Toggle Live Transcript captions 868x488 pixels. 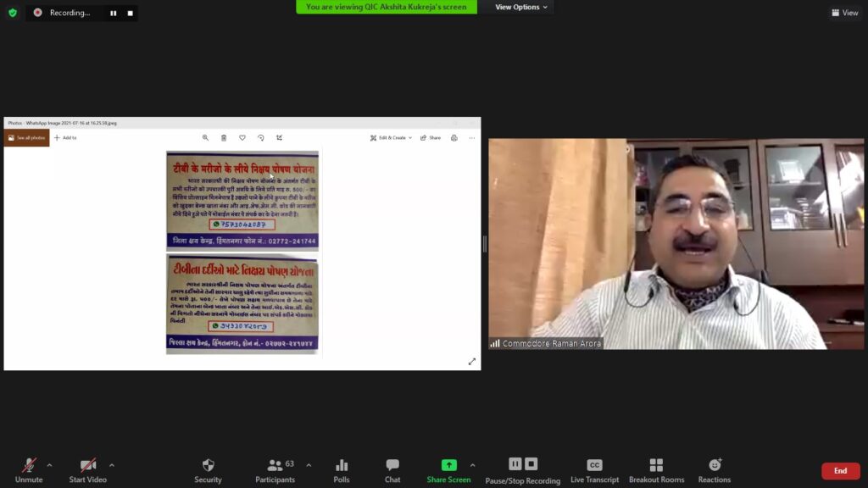coord(594,470)
